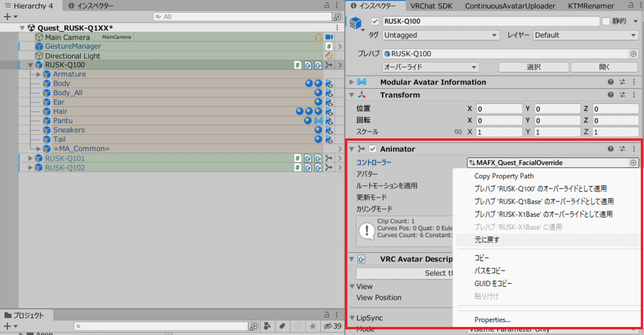Expand the Armature tree node

pos(39,74)
